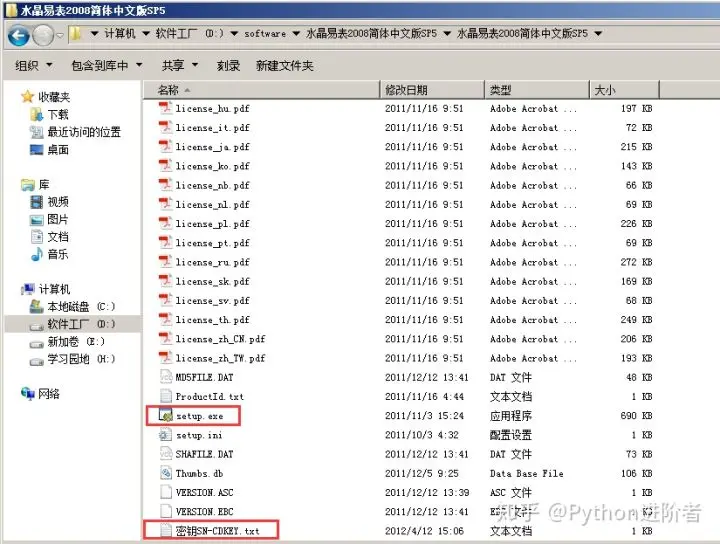Screen dimensions: 720x544
Task: Sort by the 类型 column header
Action: (536, 90)
